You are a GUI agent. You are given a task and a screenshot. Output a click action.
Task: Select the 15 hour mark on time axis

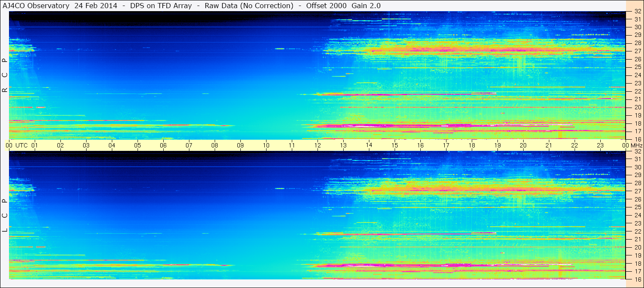coord(395,145)
